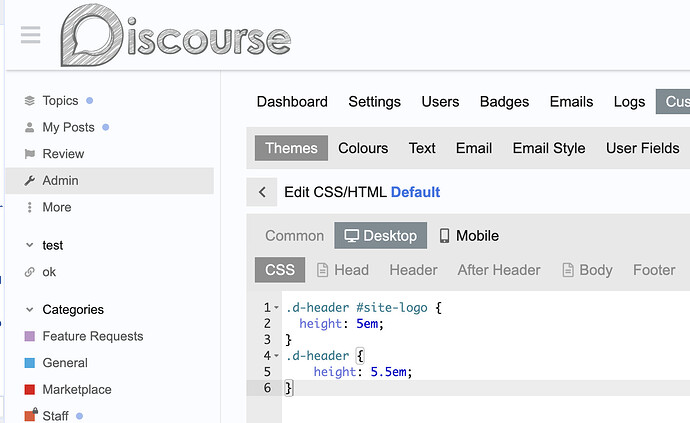
Task: Collapse the Categories sidebar section
Action: point(29,309)
